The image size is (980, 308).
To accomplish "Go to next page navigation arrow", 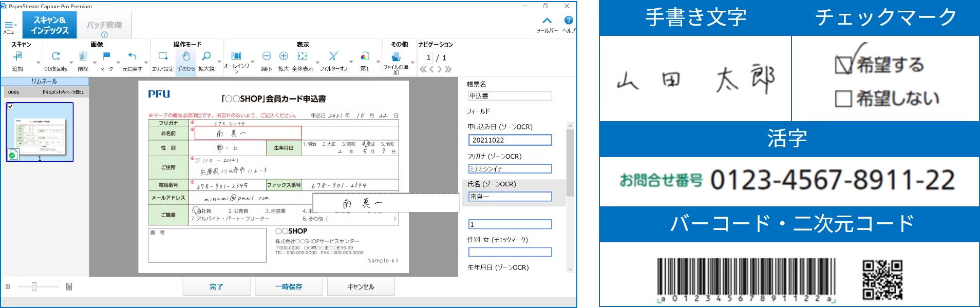I will click(x=440, y=69).
